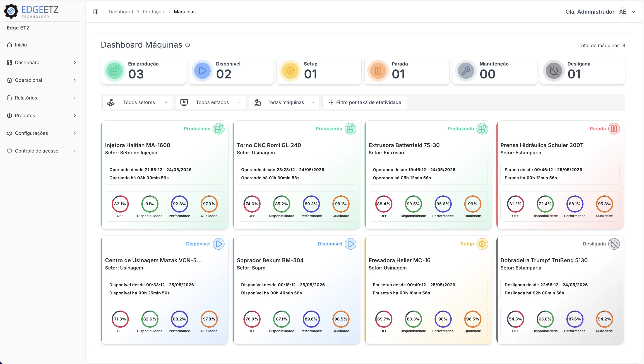Click the Operacional clipboard icon in sidebar
Image resolution: width=644 pixels, height=364 pixels.
point(10,80)
